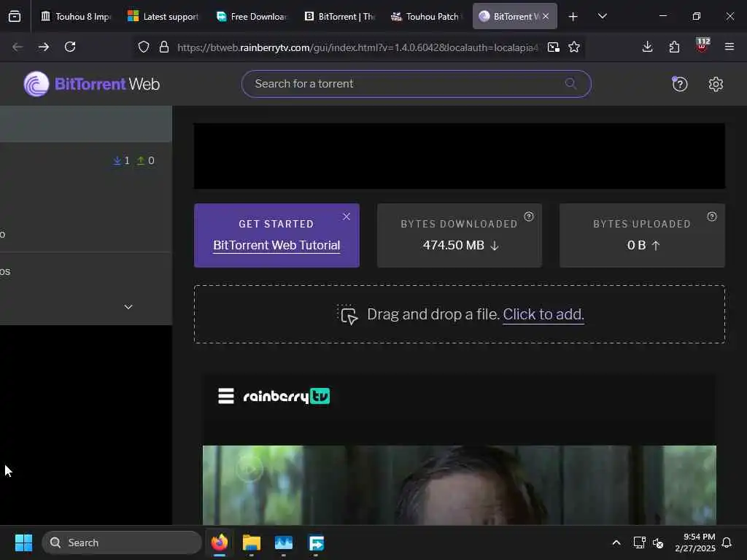
Task: Open the notifications bell
Action: pos(727,542)
